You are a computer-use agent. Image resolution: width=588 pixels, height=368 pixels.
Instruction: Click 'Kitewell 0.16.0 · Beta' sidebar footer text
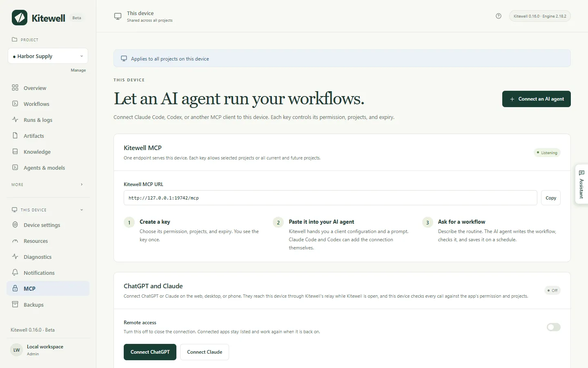coord(33,330)
